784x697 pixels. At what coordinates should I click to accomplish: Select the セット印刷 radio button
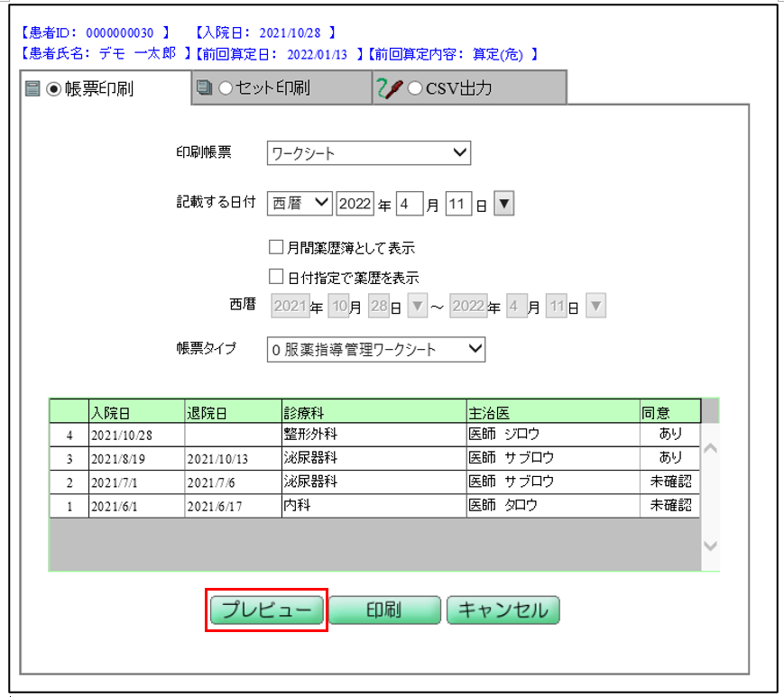point(225,88)
